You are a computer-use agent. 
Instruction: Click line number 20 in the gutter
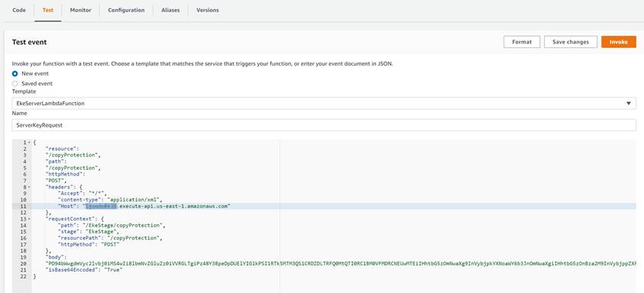24,264
